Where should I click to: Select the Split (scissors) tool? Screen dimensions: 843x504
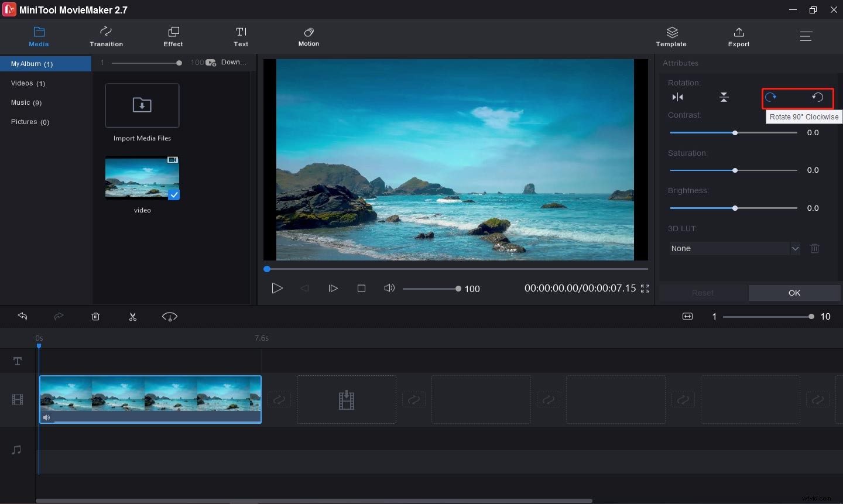pos(133,317)
